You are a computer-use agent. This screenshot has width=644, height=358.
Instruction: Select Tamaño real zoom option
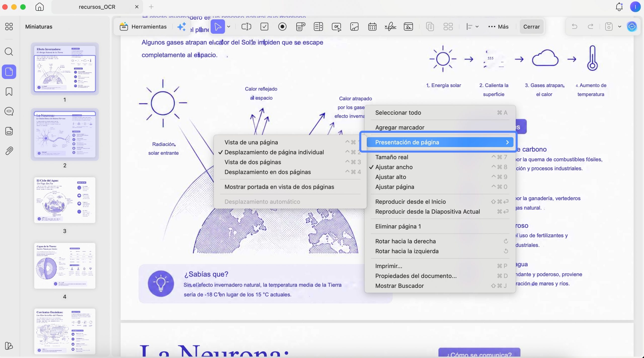(x=440, y=157)
